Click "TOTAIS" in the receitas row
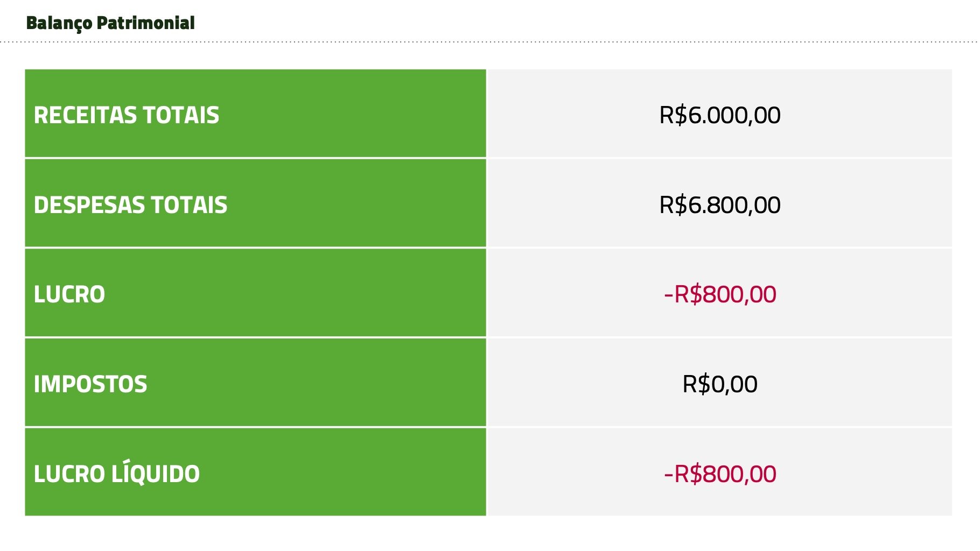The width and height of the screenshot is (980, 551). point(180,116)
